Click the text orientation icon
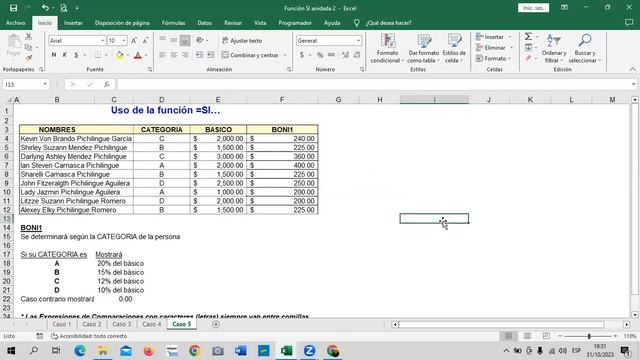The width and height of the screenshot is (640, 360). pos(200,40)
